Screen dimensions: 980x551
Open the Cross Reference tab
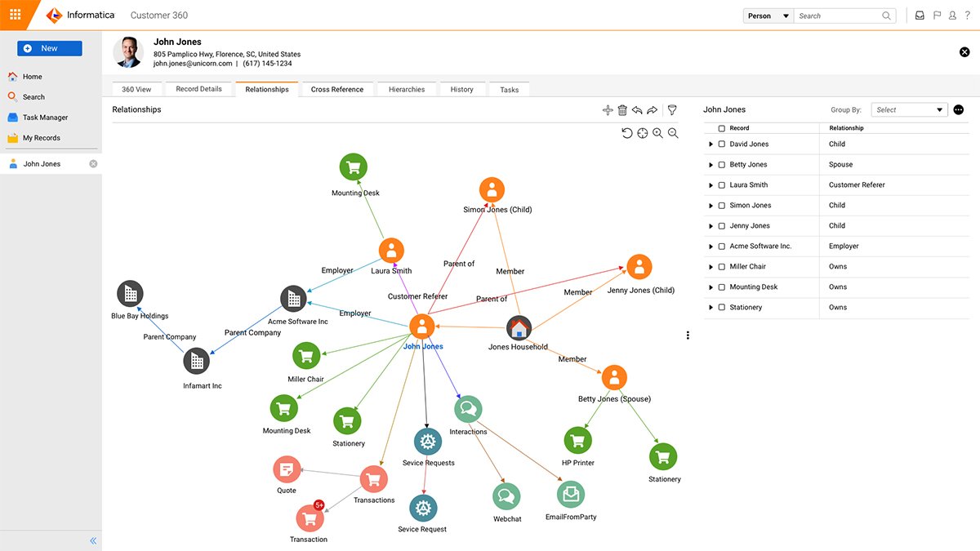coord(336,89)
